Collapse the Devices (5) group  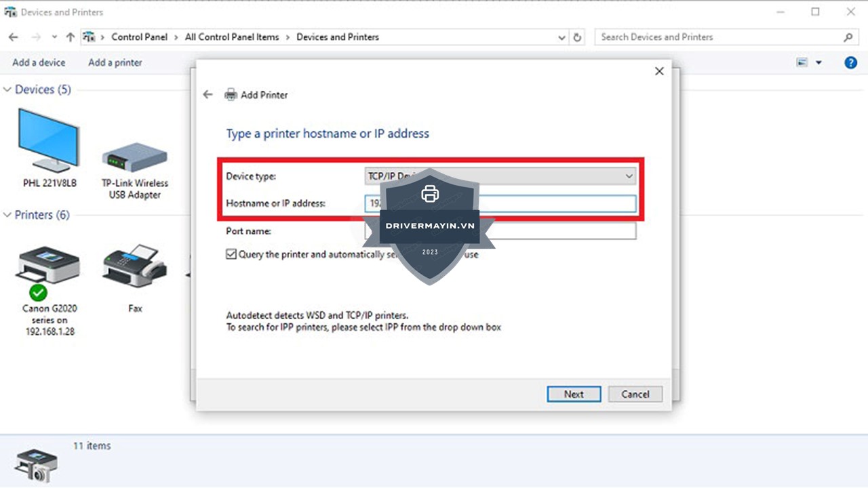click(x=8, y=89)
